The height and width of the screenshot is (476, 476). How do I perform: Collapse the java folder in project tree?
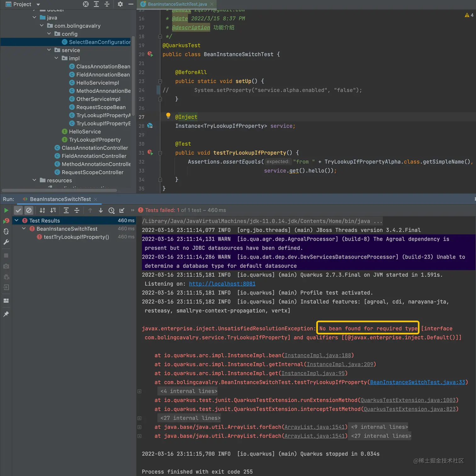34,18
